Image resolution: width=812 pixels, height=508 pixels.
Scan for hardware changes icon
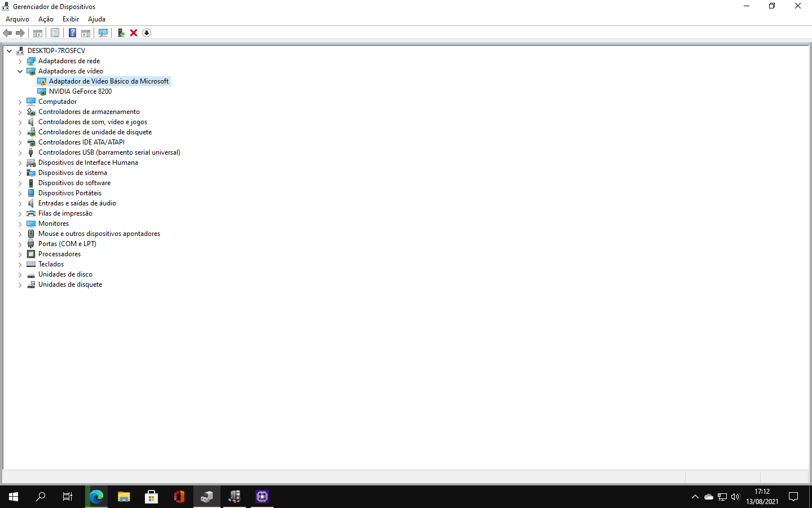point(103,33)
